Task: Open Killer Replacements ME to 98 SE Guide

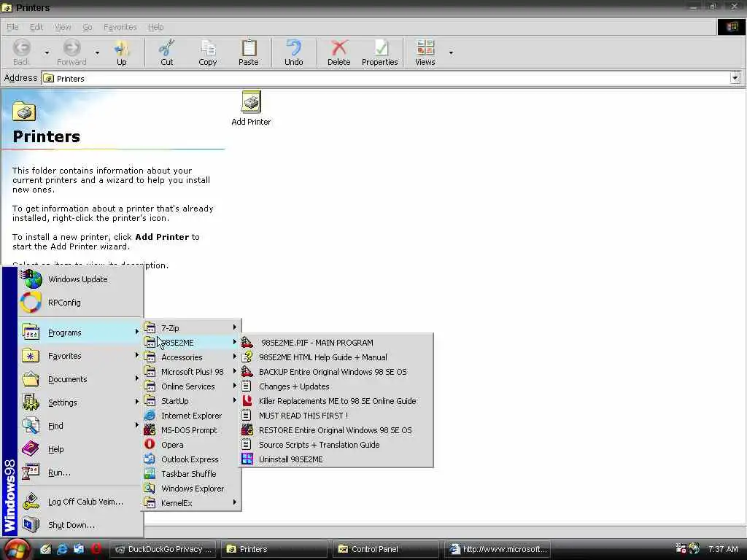Action: tap(336, 401)
